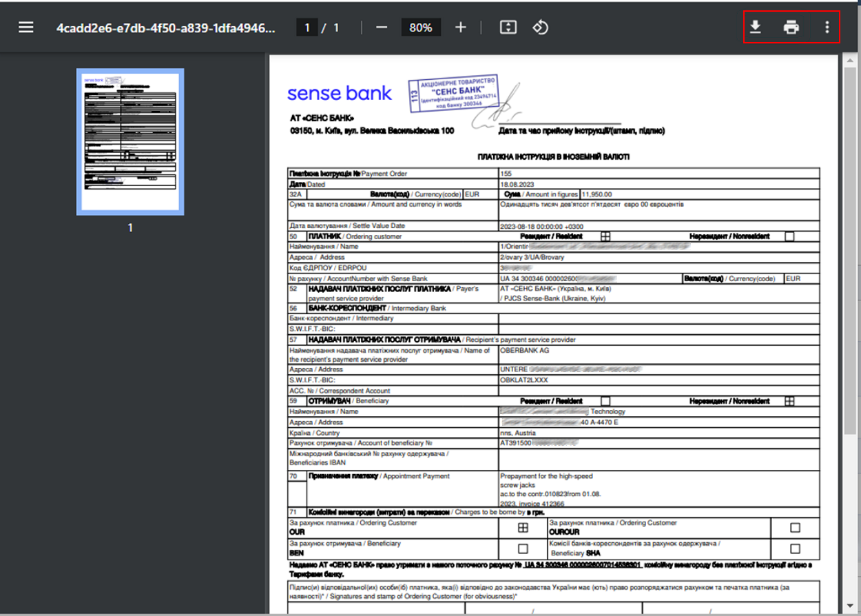Toggle the OUR charges checkbox

point(523,528)
